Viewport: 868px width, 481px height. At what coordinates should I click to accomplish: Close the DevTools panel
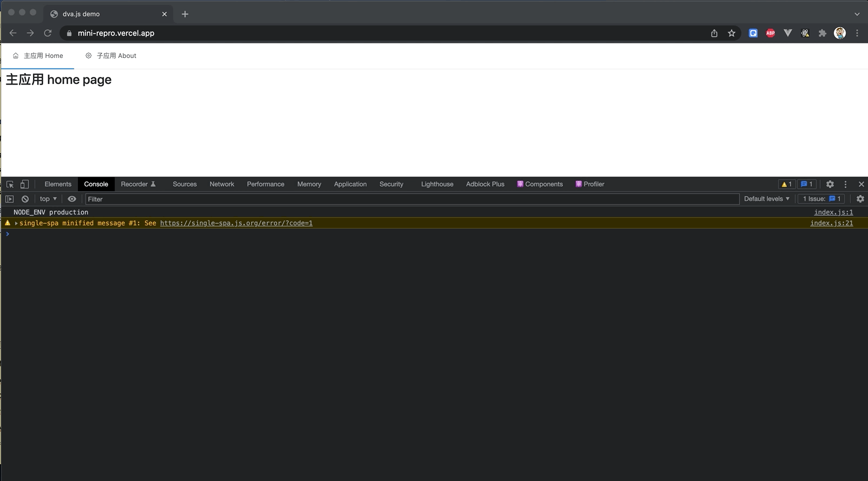[862, 184]
